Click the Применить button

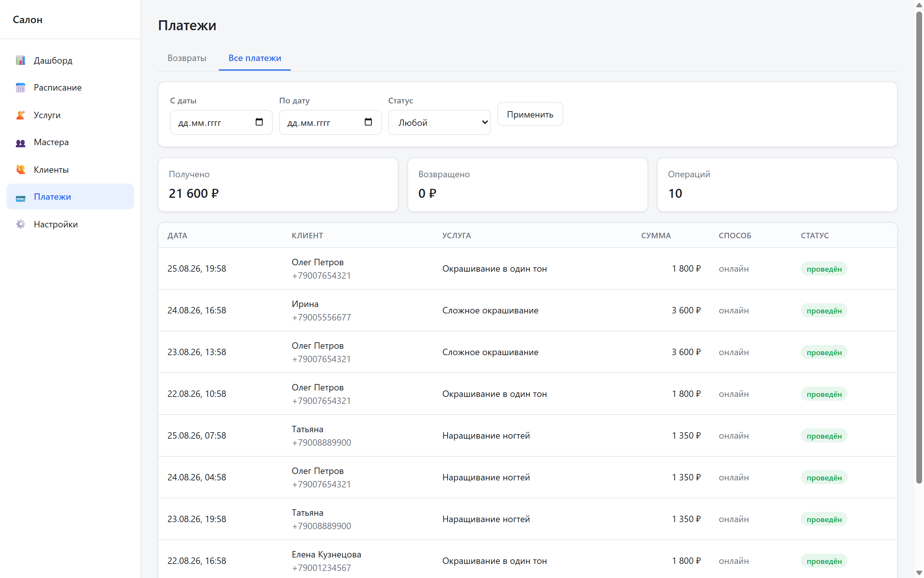[530, 114]
